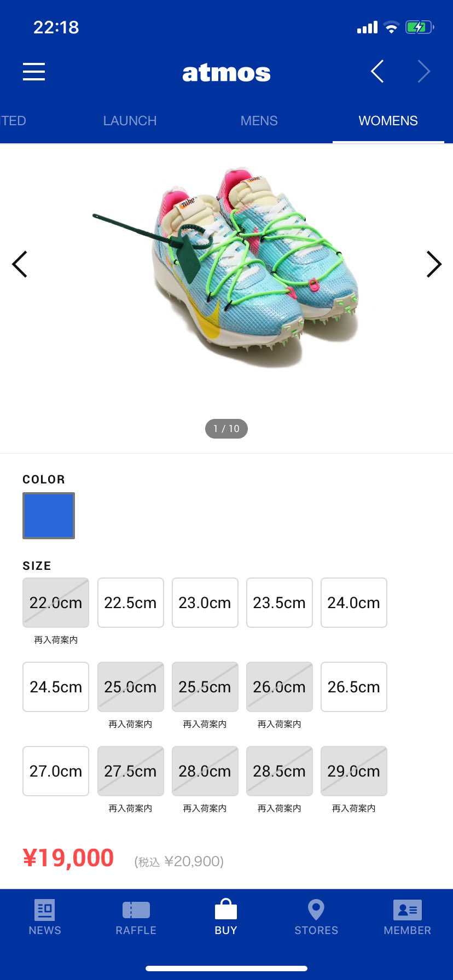Pick the 26.5cm size button
Image resolution: width=453 pixels, height=980 pixels.
coord(353,687)
